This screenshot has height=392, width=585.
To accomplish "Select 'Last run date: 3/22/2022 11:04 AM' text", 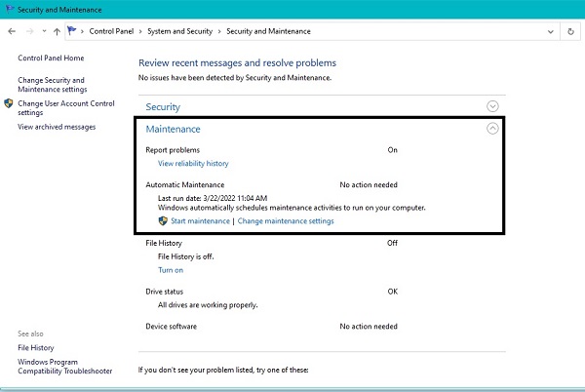I will pos(213,198).
